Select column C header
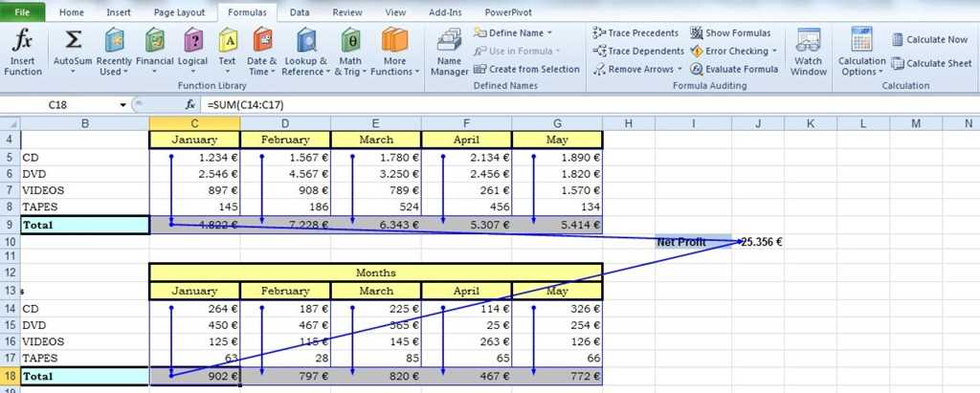This screenshot has height=393, width=980. [194, 123]
